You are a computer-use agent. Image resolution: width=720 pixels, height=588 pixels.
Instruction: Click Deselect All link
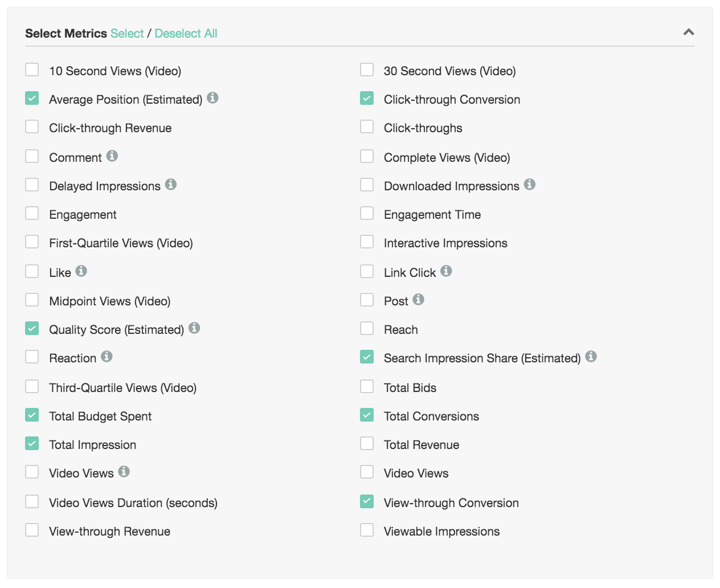coord(186,34)
